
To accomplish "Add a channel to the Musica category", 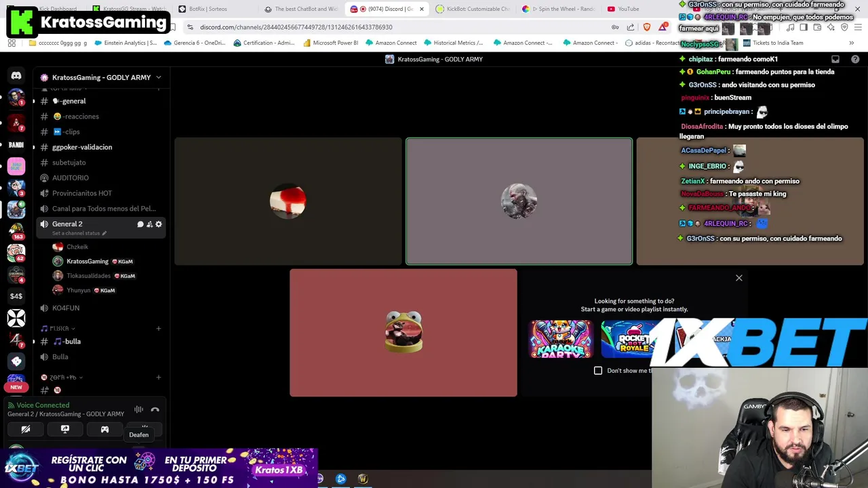I will coord(158,329).
